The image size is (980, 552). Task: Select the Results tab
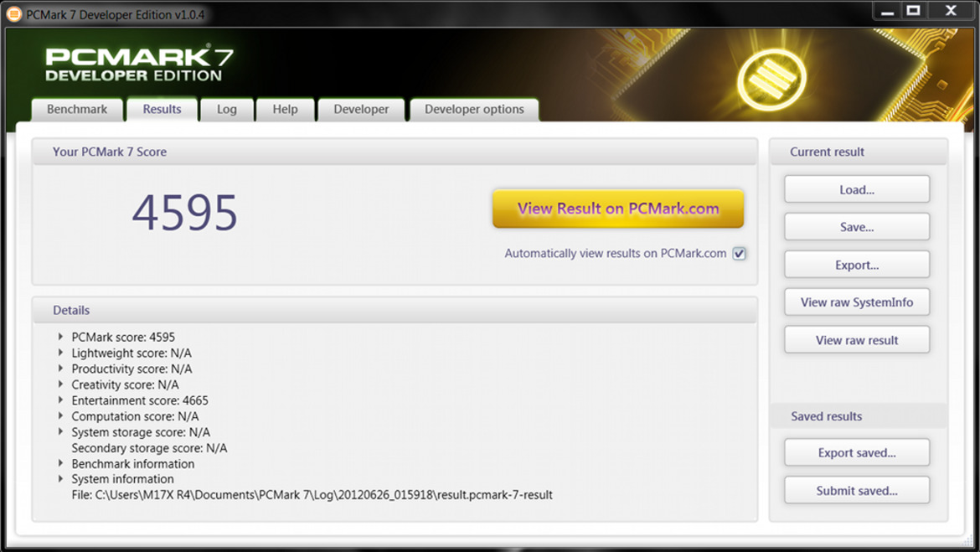coord(162,110)
